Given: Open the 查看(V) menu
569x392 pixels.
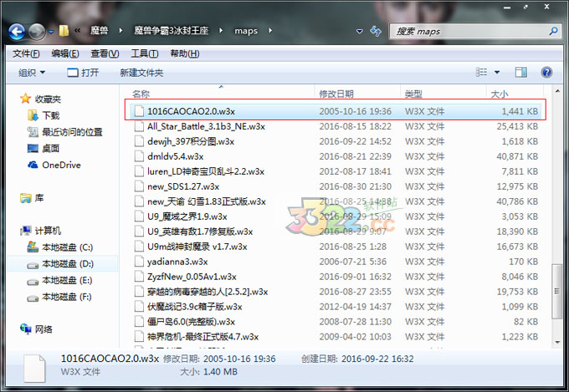Looking at the screenshot, I should pos(105,53).
